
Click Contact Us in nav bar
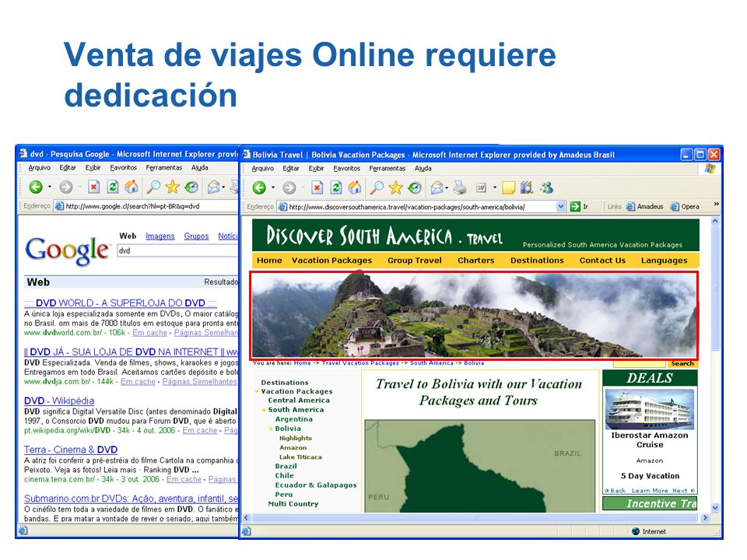pyautogui.click(x=602, y=261)
